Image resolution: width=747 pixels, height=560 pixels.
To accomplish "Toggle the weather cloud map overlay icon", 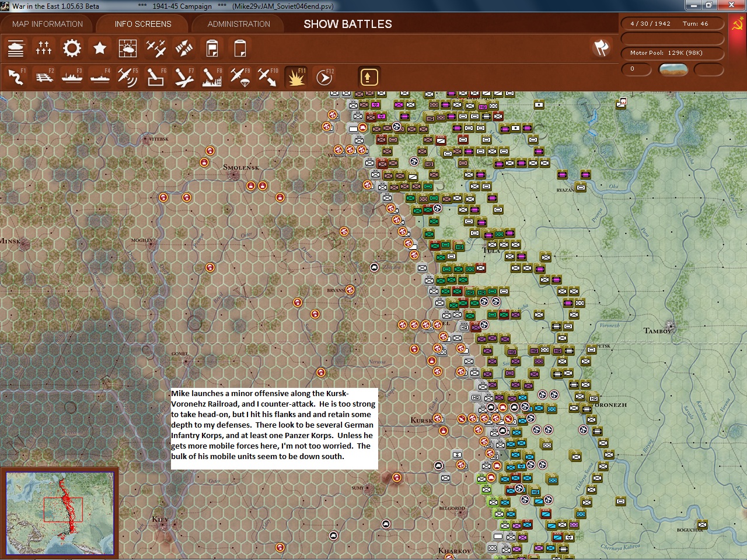I will click(x=128, y=48).
